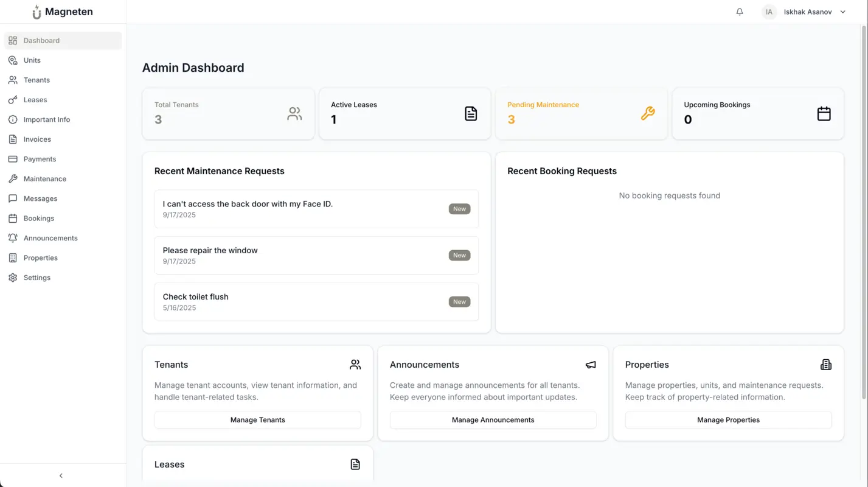The height and width of the screenshot is (487, 868).
Task: Select Messages from the sidebar menu
Action: click(x=40, y=198)
